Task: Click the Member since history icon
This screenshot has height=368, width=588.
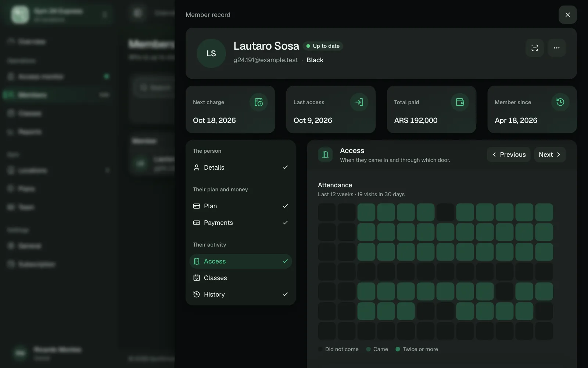Action: [x=560, y=102]
